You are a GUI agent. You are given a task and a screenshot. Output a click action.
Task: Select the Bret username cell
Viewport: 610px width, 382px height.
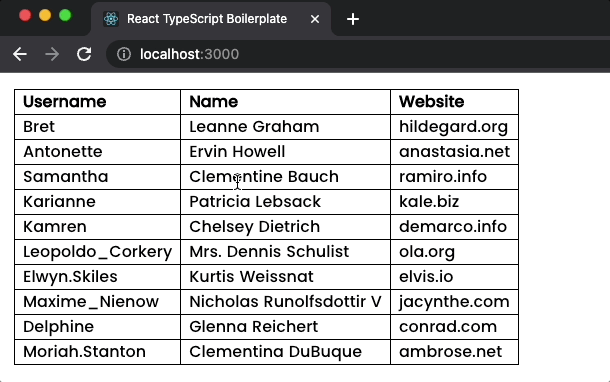97,127
